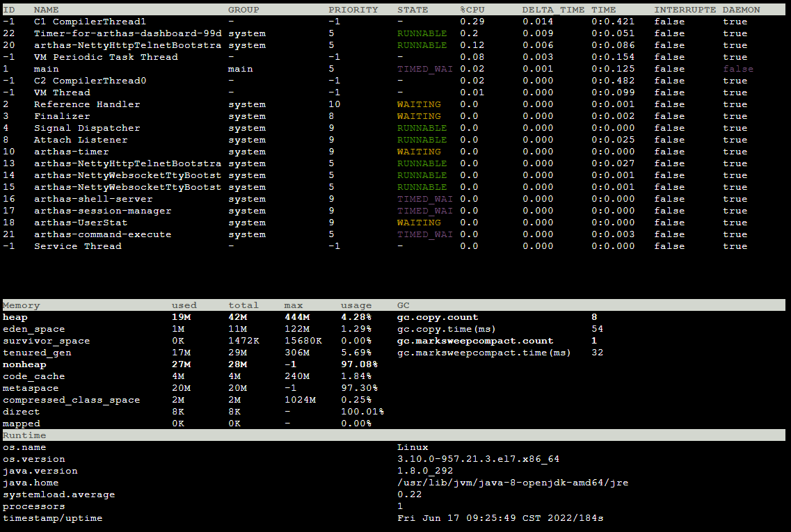Image resolution: width=791 pixels, height=532 pixels.
Task: Click the 'gc.copy.count' label
Action: point(438,317)
